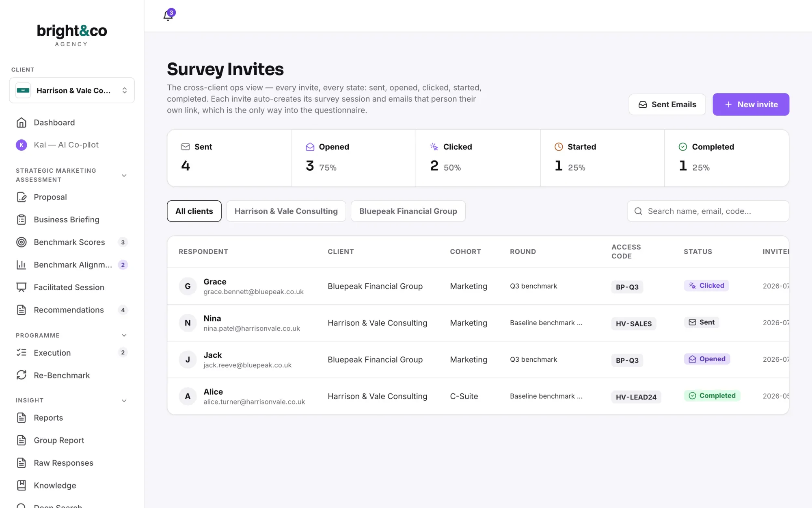Click Grace's BP-Q3 access code
Viewport: 812px width, 508px height.
tap(627, 287)
